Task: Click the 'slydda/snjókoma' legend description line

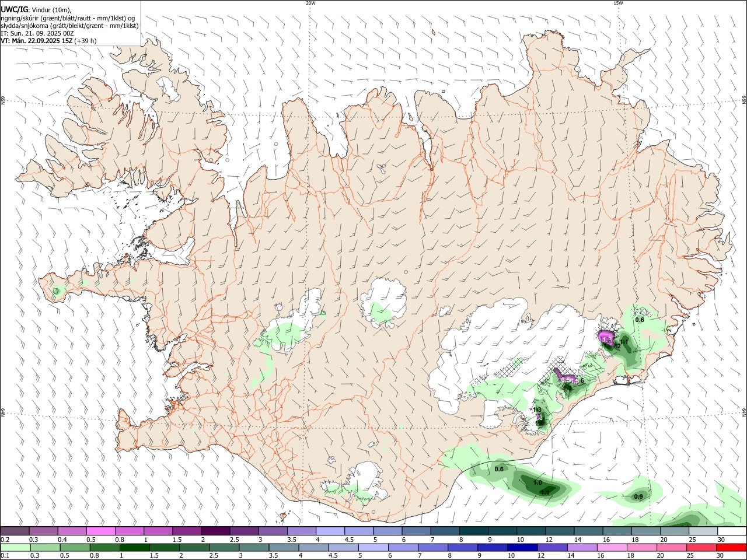Action: pos(69,26)
